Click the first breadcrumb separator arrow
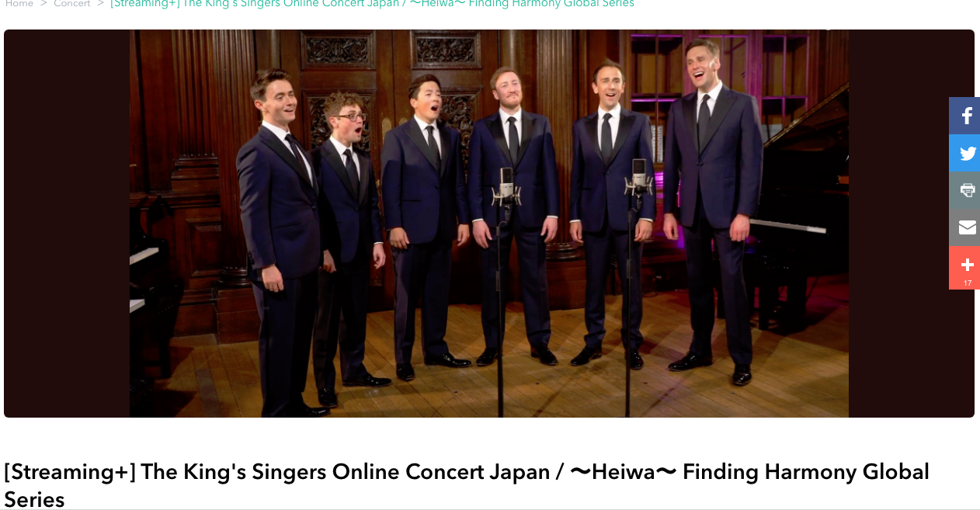This screenshot has width=980, height=510. [x=43, y=4]
